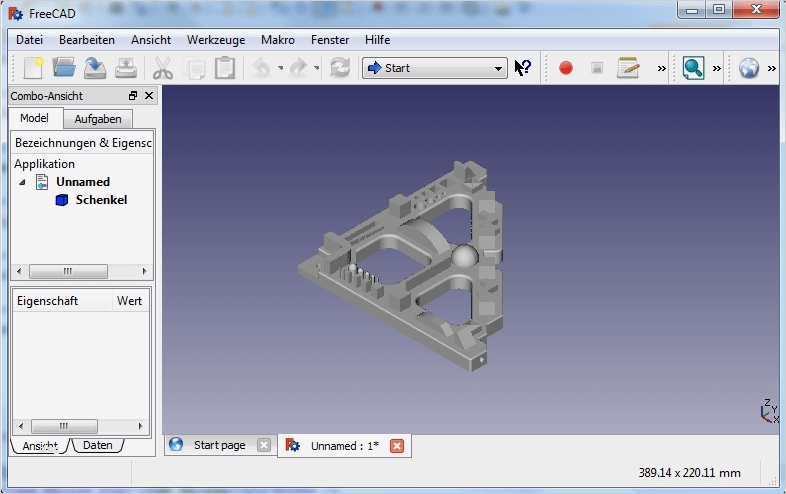Open the Start workbench dropdown

pos(435,68)
